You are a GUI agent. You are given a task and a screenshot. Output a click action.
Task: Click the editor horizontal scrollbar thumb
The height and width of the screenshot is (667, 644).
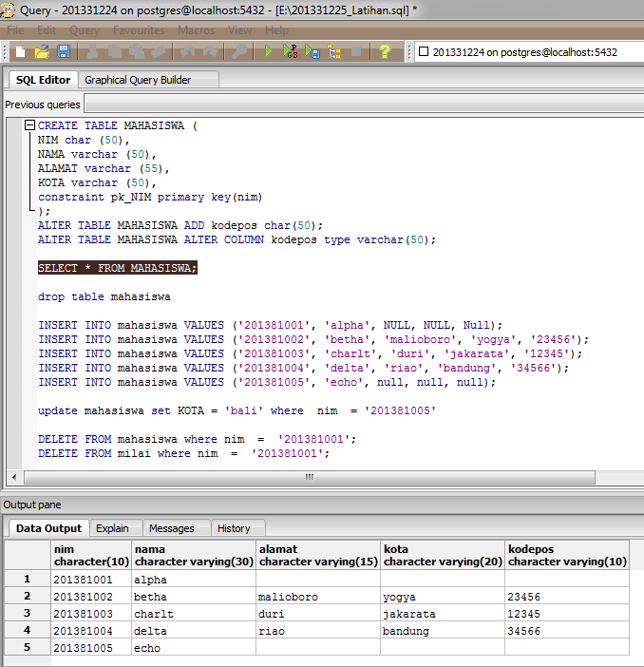point(310,477)
